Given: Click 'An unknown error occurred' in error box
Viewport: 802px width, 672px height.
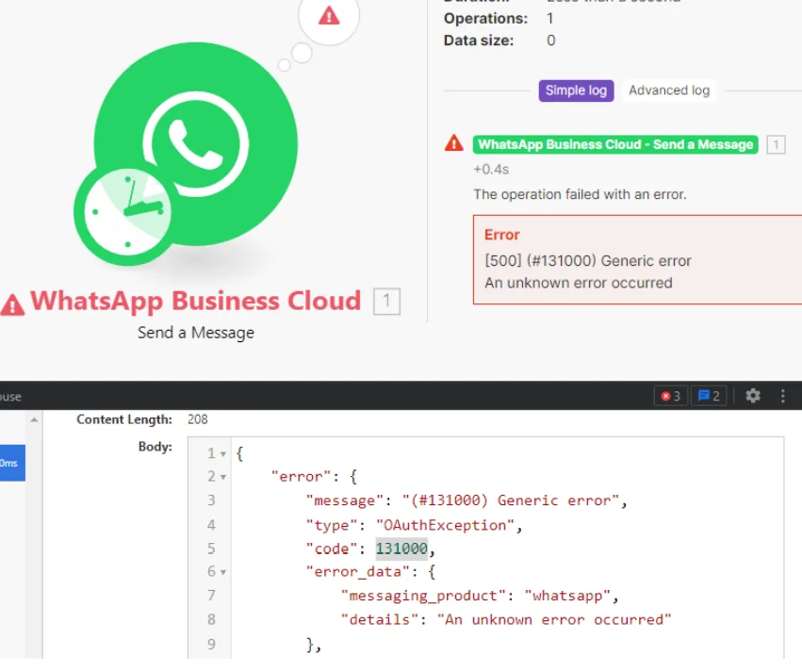Looking at the screenshot, I should pos(579,283).
